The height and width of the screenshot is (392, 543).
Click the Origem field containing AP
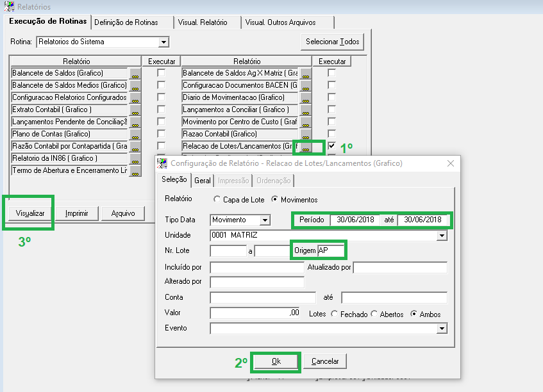coord(331,250)
